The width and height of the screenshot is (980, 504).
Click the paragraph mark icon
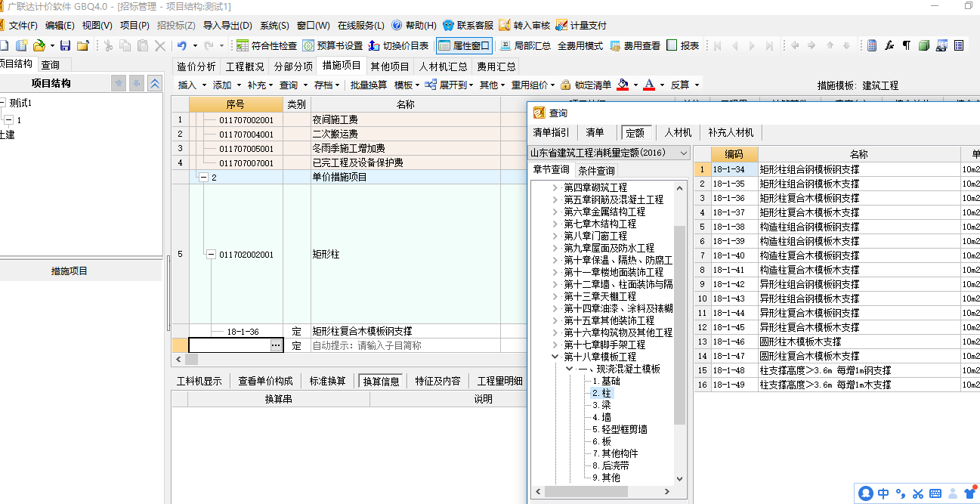[x=907, y=45]
